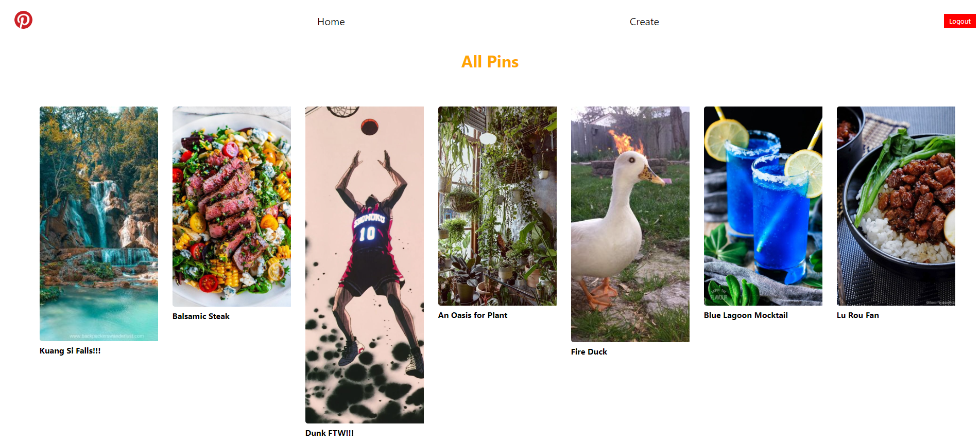Select the Fire Duck photo
This screenshot has width=980, height=442.
(x=630, y=224)
